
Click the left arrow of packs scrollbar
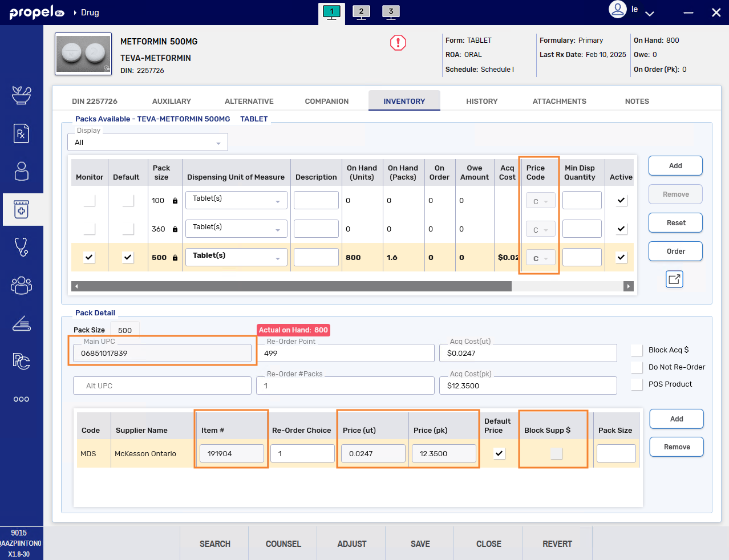point(76,286)
